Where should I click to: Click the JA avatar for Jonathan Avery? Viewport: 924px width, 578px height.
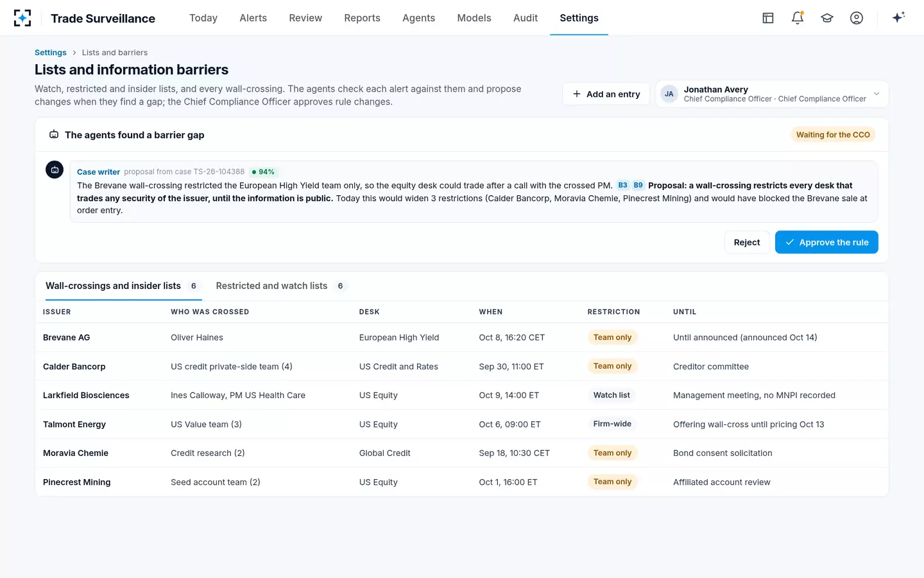coord(669,94)
